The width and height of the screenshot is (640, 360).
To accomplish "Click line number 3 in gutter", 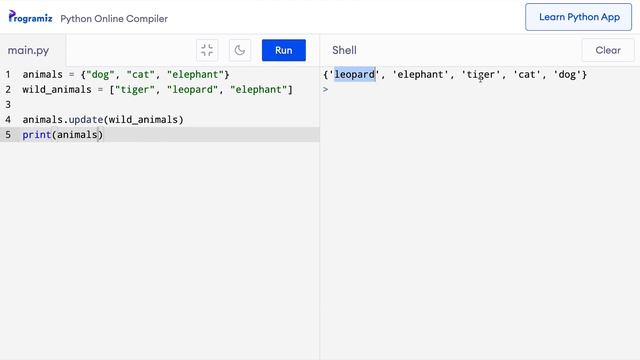I will pos(8,105).
